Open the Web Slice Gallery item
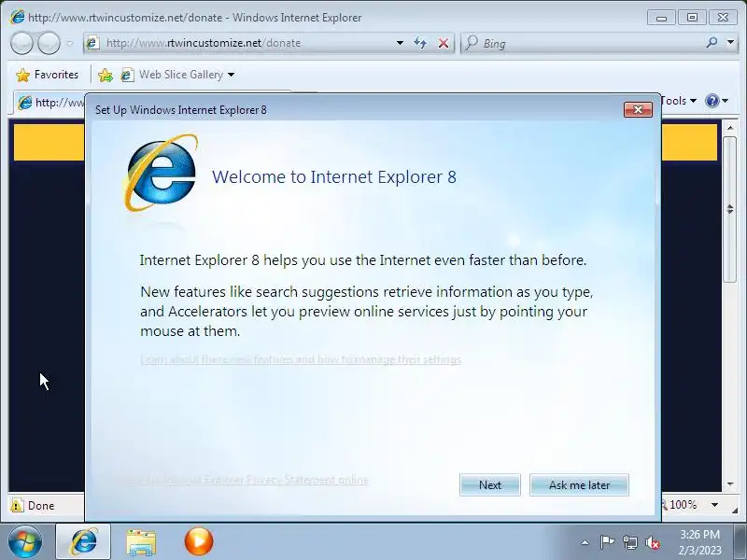This screenshot has width=747, height=560. 173,75
